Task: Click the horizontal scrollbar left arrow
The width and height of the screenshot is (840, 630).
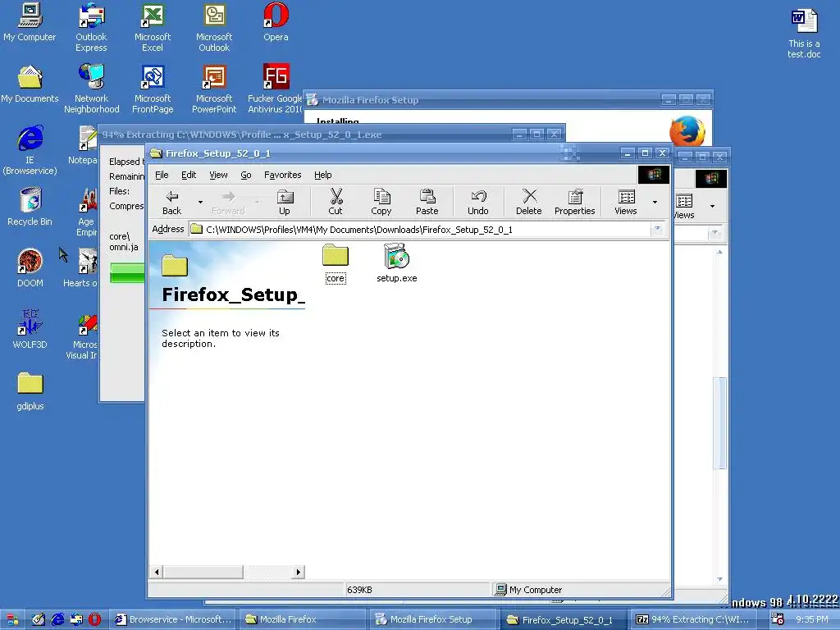Action: [x=157, y=572]
